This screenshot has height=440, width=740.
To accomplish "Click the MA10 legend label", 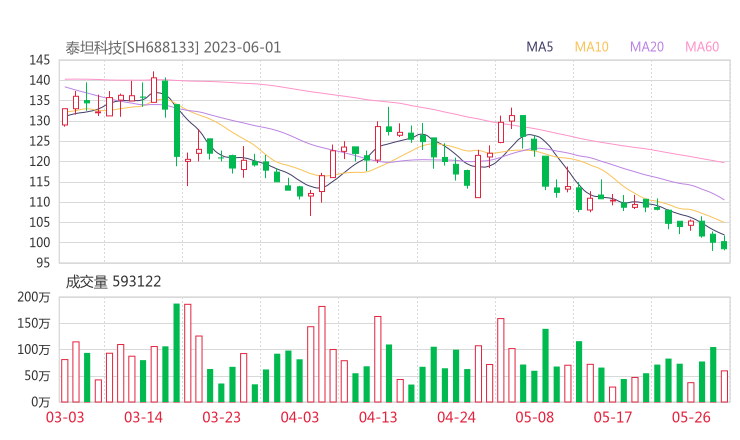I will point(591,47).
